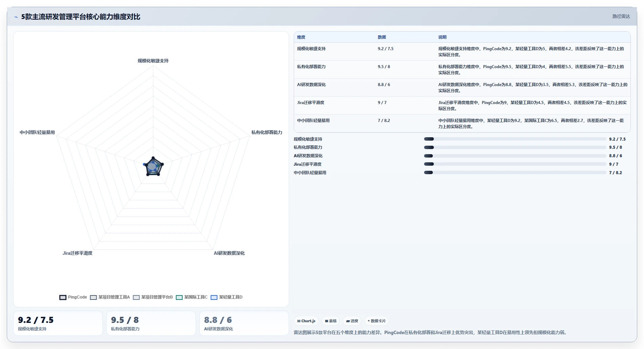Click radar axis label 私有化部署能力
Screen dimensions: 644x349
(267, 132)
